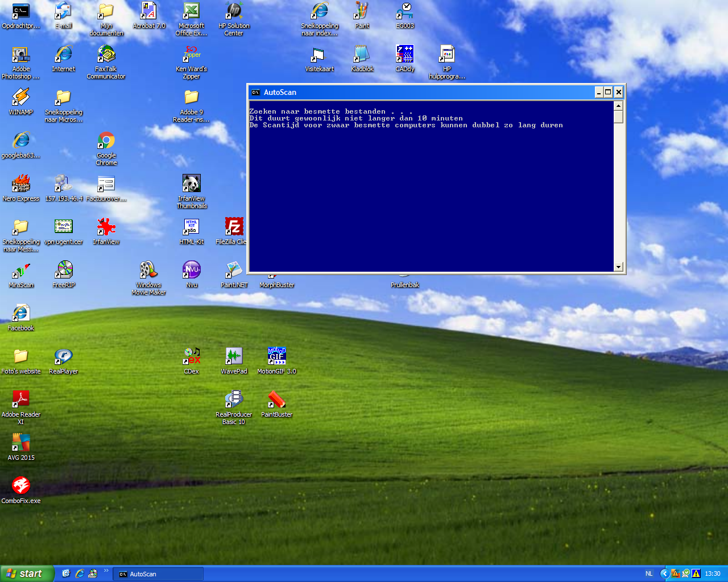Click the AutoScan console scroll up arrow
The image size is (728, 582).
619,106
